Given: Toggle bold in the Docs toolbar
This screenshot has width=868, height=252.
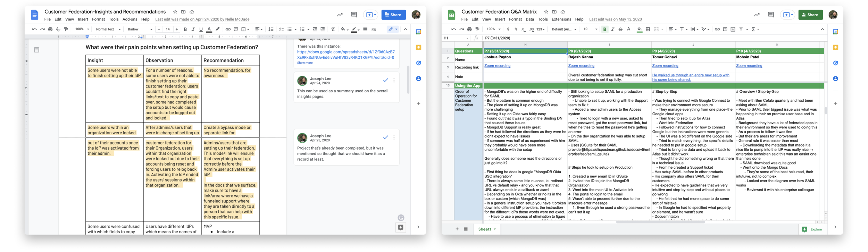Looking at the screenshot, I should pyautogui.click(x=185, y=29).
